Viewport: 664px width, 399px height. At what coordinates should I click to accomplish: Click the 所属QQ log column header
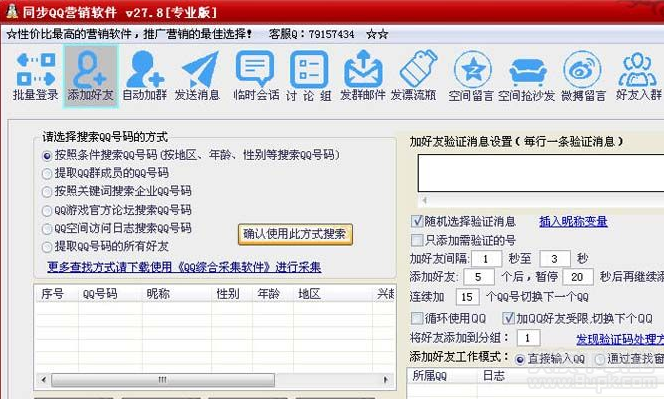point(442,375)
